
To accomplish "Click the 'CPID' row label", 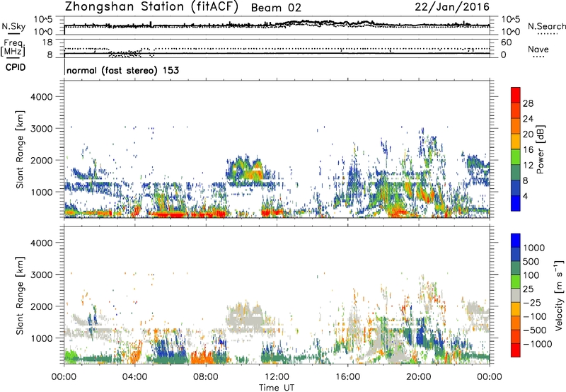I will pyautogui.click(x=16, y=67).
